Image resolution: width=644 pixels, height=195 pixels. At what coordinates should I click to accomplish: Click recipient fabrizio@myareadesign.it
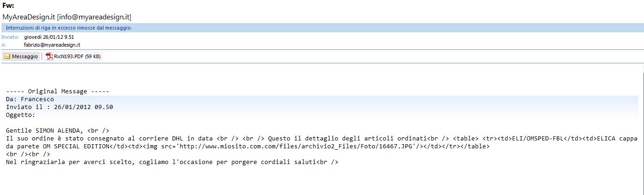(52, 45)
